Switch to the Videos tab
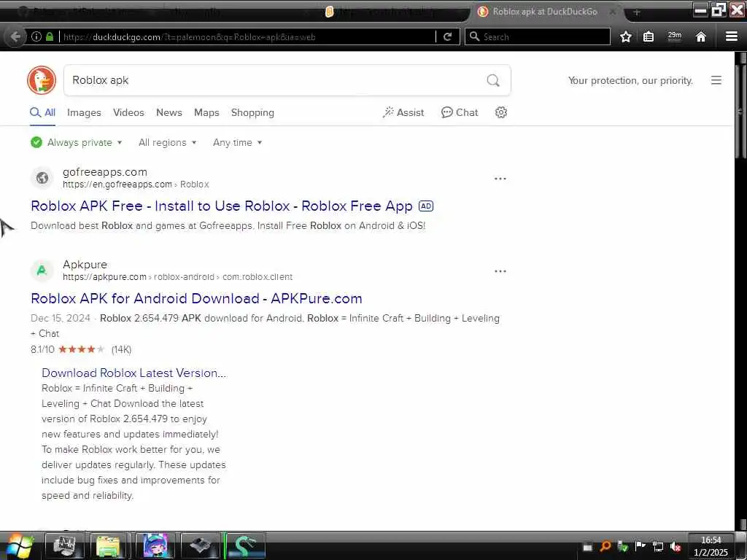This screenshot has width=747, height=560. [128, 113]
